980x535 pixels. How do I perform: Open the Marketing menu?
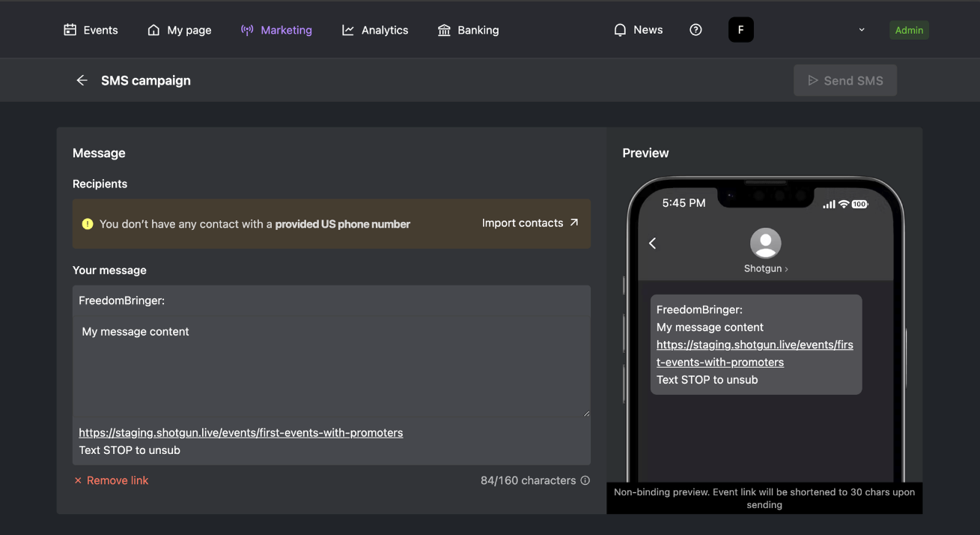coord(276,30)
